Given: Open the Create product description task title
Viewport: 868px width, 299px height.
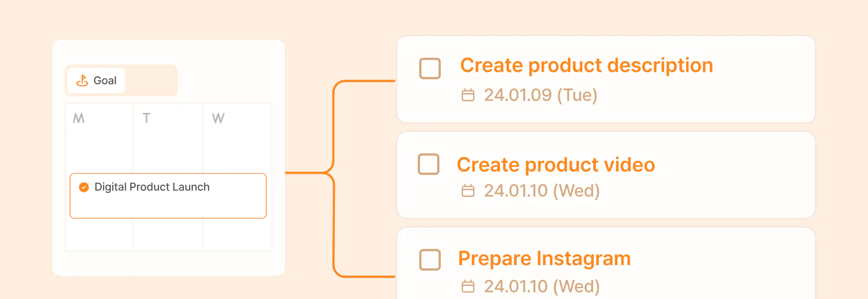Looking at the screenshot, I should tap(586, 65).
